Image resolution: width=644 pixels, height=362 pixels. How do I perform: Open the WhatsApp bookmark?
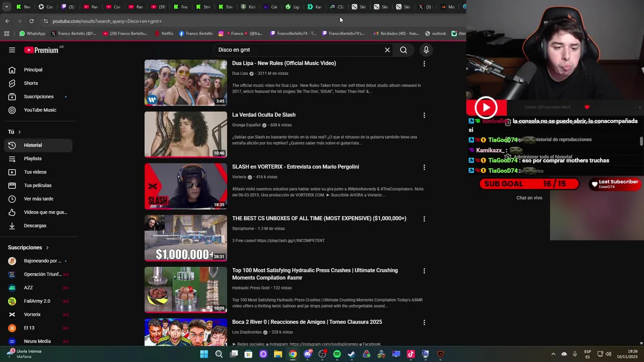(32, 34)
